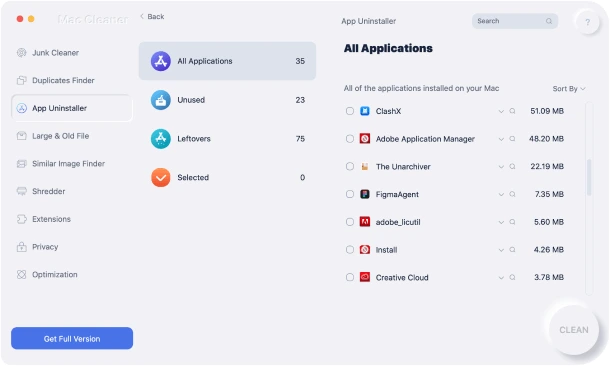
Task: Tick The Unarchiver checkbox
Action: coord(350,166)
